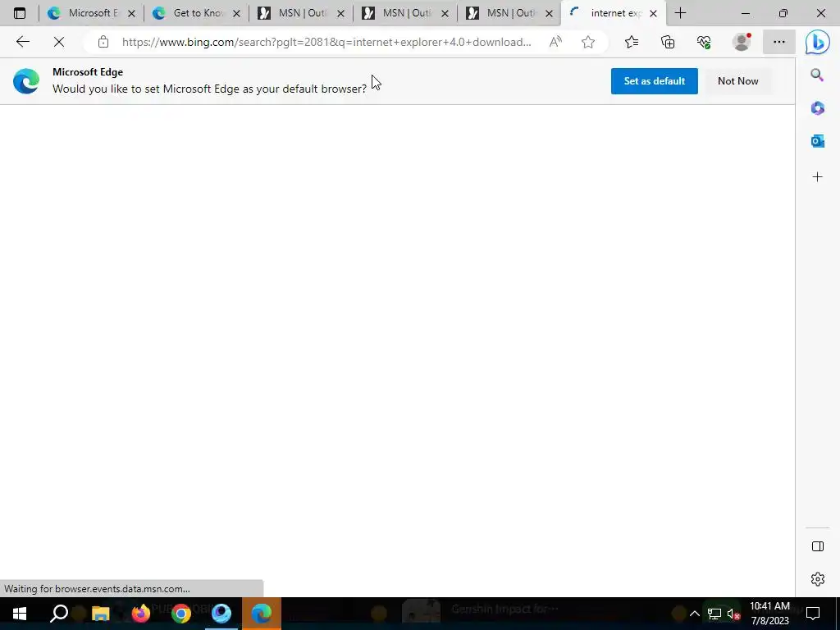Open Outlook sidebar icon
The width and height of the screenshot is (840, 630).
point(818,141)
